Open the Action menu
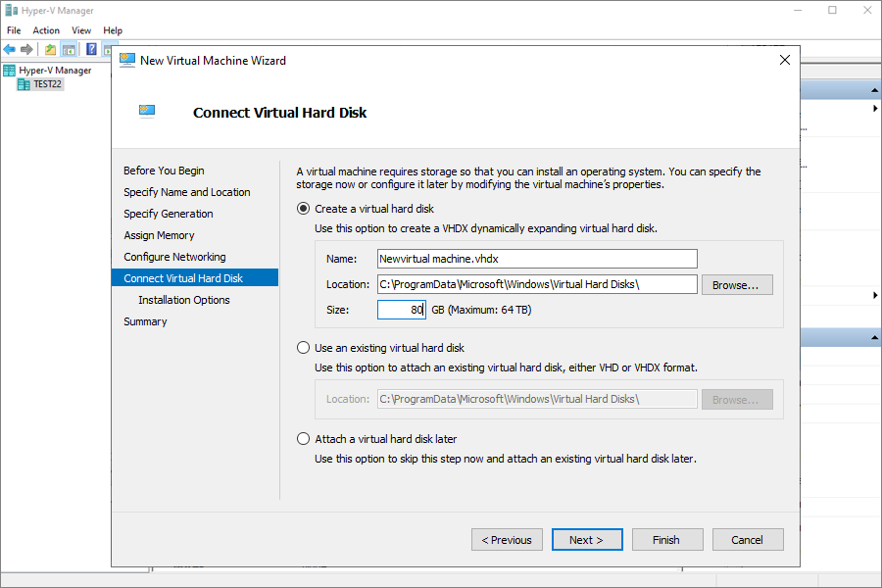Image resolution: width=882 pixels, height=588 pixels. [x=46, y=30]
